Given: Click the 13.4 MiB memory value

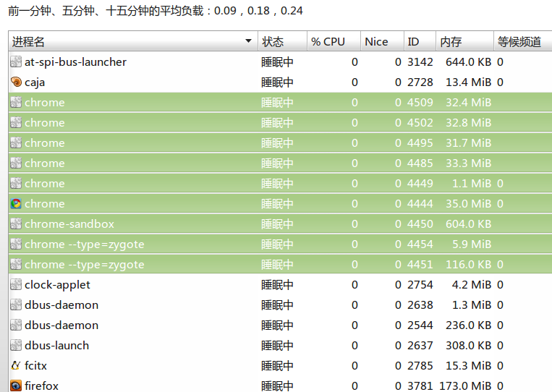Looking at the screenshot, I should tap(468, 82).
